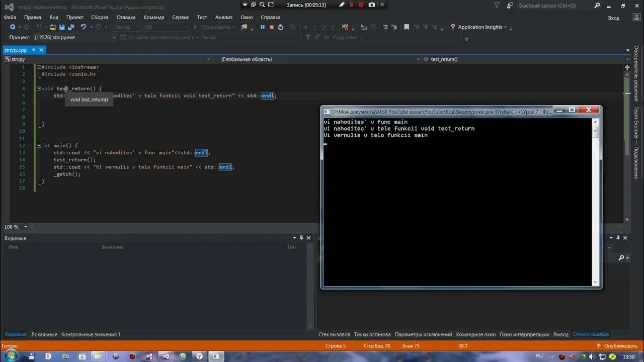644x362 pixels.
Task: Close the Видимые panel
Action: click(308, 238)
